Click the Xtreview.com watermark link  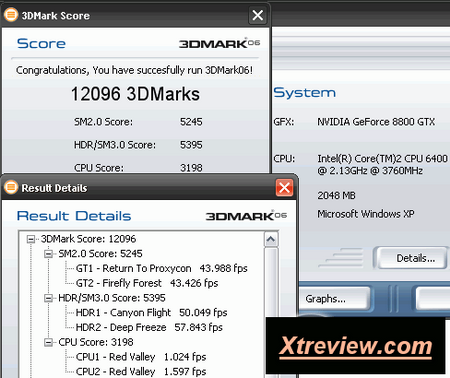356,346
